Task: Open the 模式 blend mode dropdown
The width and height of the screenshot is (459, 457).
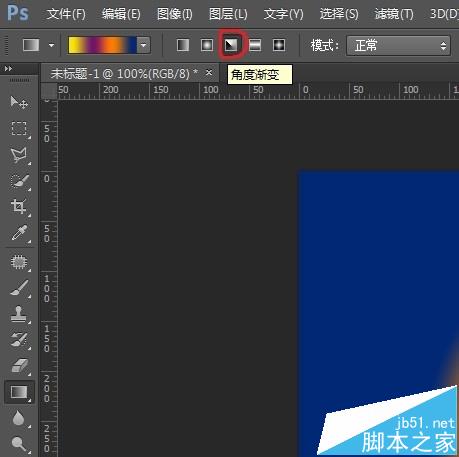Action: pos(399,45)
